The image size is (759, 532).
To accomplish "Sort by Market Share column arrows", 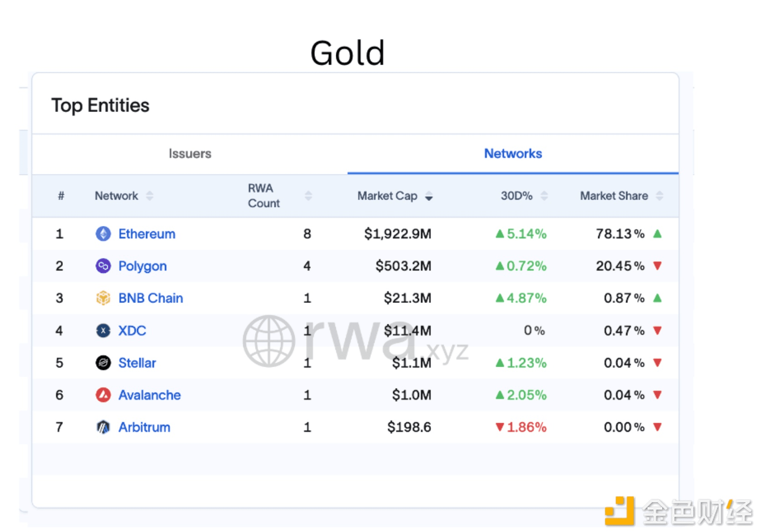I will 659,196.
